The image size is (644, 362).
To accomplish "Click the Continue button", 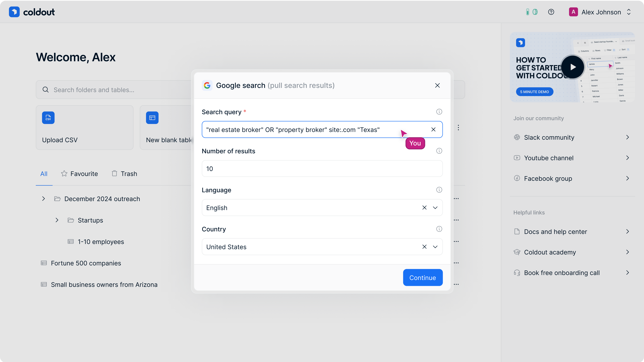I will pos(423,278).
